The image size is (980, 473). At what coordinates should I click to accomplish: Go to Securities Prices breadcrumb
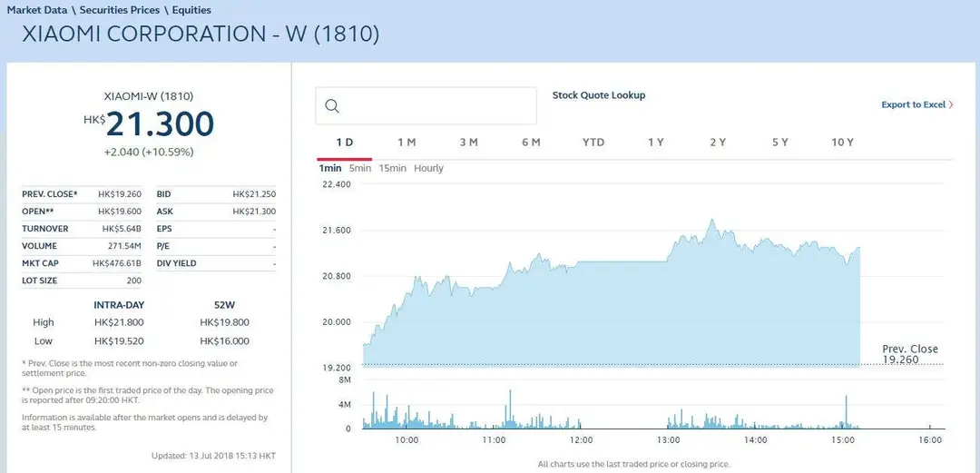(x=120, y=10)
